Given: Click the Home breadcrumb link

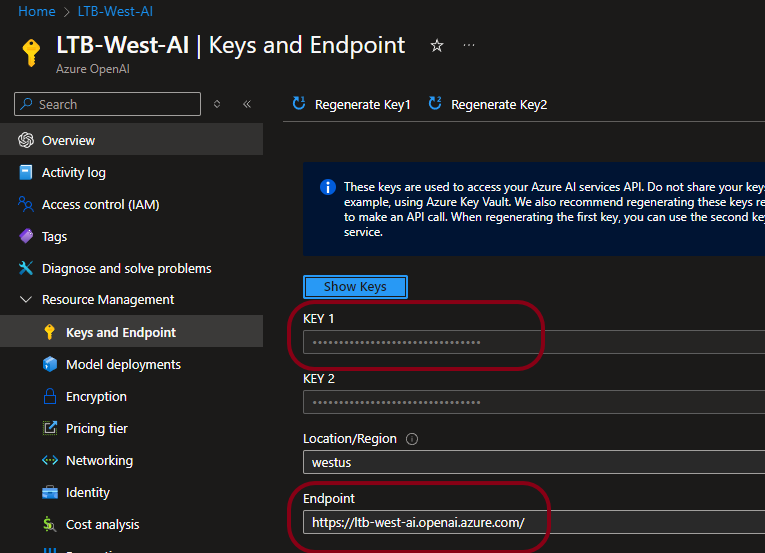Looking at the screenshot, I should 37,11.
